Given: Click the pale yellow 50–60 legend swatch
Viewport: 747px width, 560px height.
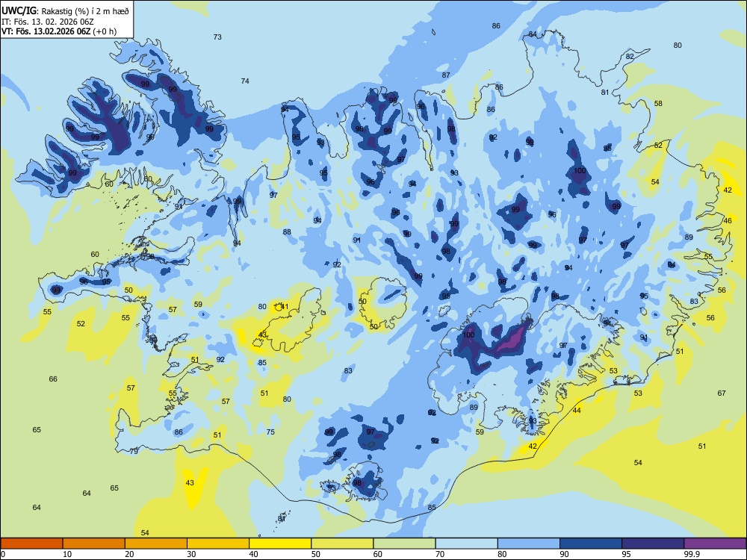Looking at the screenshot, I should click(342, 544).
